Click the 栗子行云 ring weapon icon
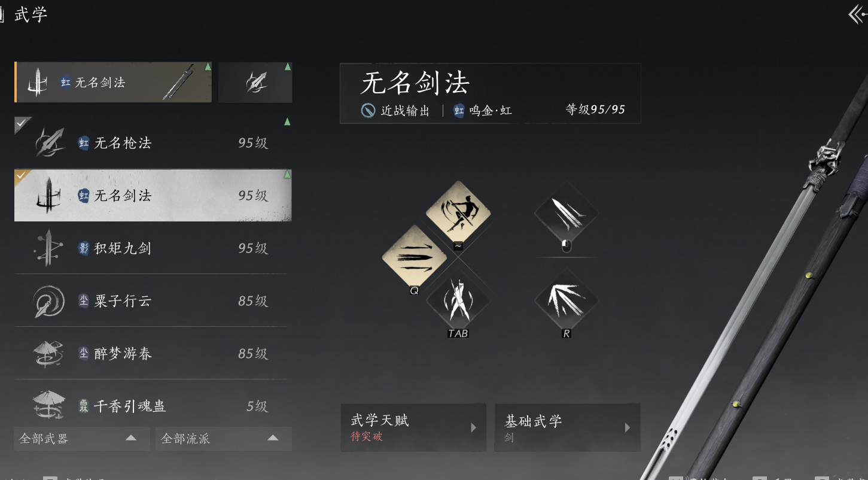This screenshot has width=868, height=480. 48,300
